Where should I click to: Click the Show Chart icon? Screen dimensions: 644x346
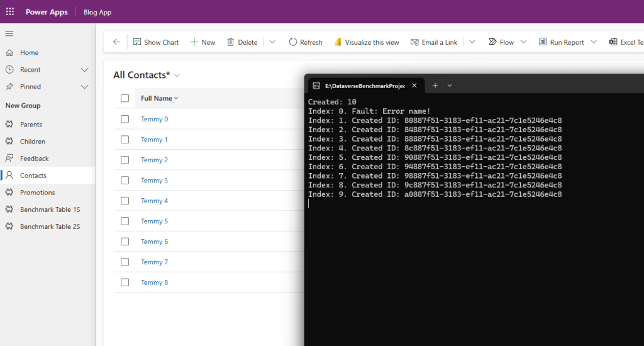pos(136,42)
